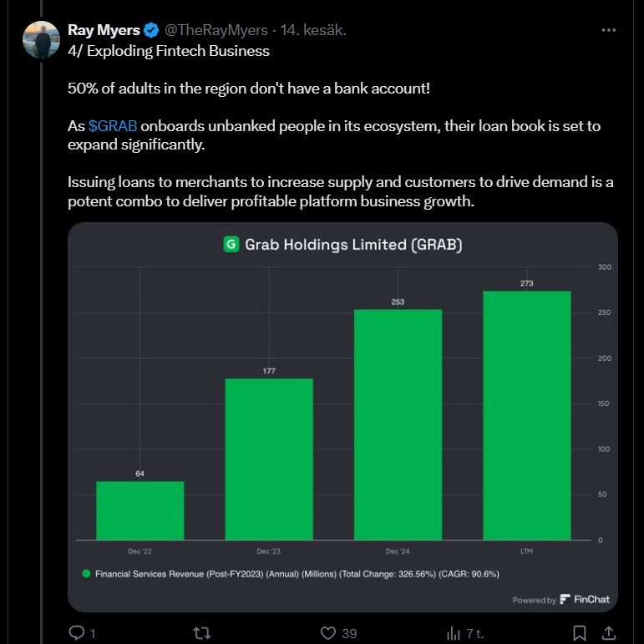The height and width of the screenshot is (644, 644).
Task: Open Ray Myers' profile avatar
Action: point(40,39)
